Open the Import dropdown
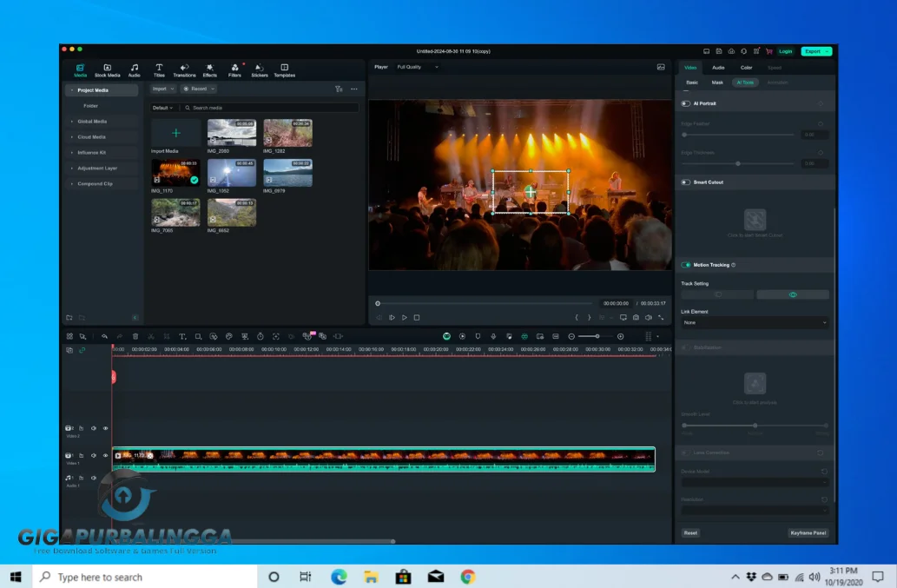The image size is (897, 588). pyautogui.click(x=163, y=89)
